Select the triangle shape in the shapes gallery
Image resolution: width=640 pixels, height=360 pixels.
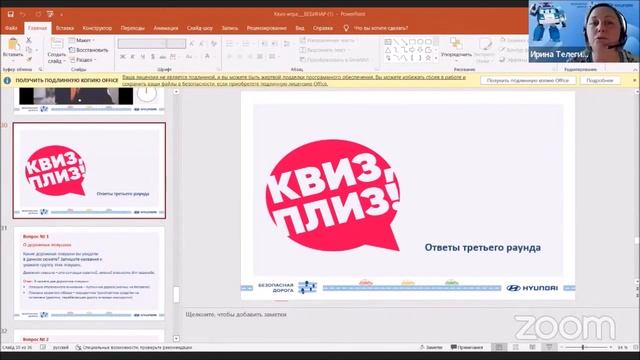click(x=388, y=50)
